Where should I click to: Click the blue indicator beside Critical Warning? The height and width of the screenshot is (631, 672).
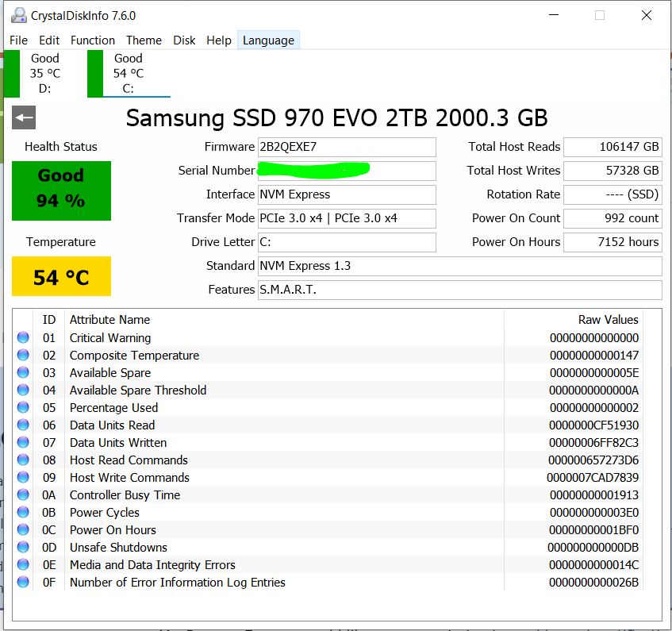[x=23, y=337]
